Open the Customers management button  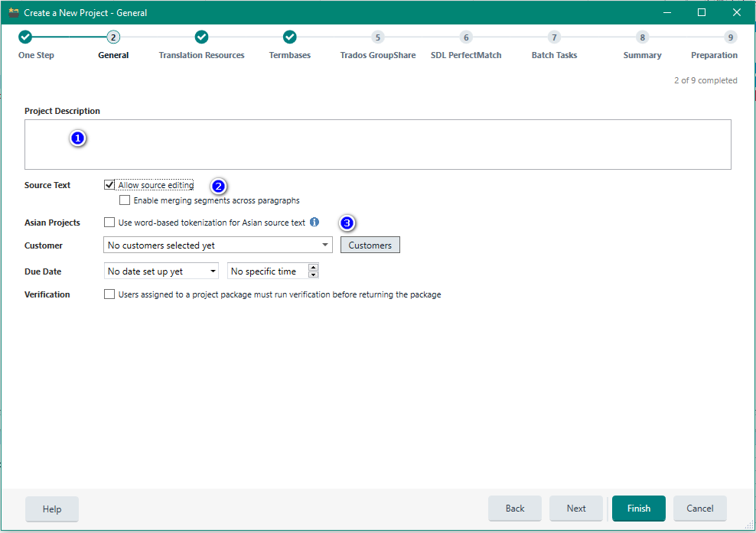[370, 245]
